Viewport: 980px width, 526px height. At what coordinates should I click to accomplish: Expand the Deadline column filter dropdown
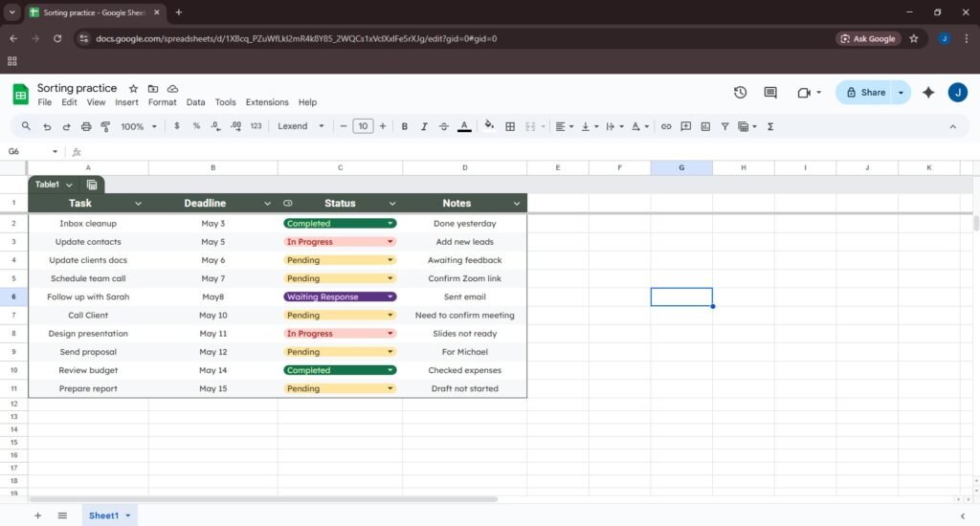coord(267,203)
